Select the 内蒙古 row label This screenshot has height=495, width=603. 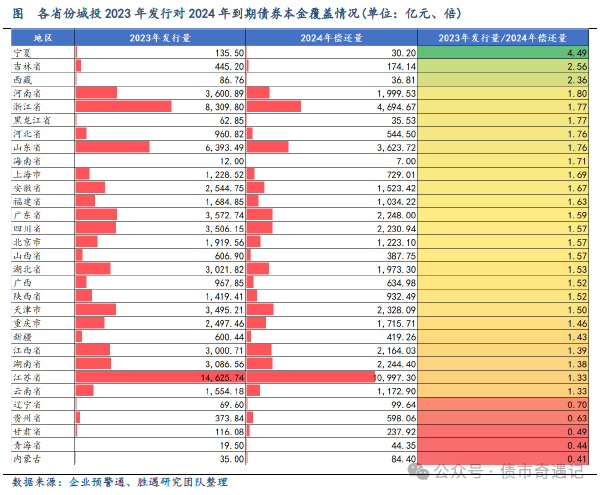coord(27,459)
